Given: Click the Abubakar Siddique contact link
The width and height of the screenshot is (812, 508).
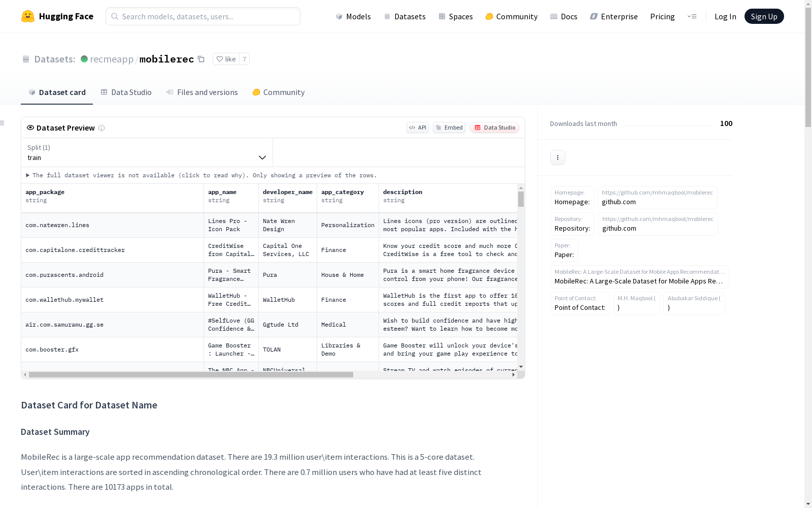Looking at the screenshot, I should (x=694, y=303).
